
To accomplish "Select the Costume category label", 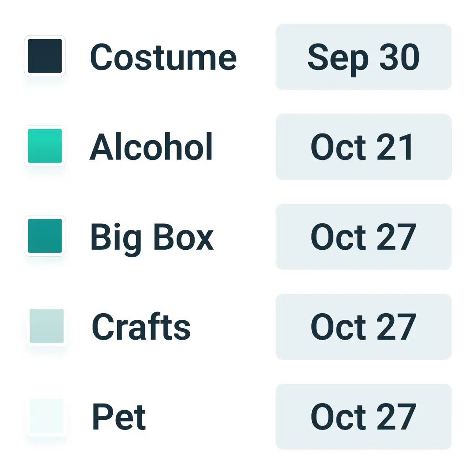I will 163,57.
